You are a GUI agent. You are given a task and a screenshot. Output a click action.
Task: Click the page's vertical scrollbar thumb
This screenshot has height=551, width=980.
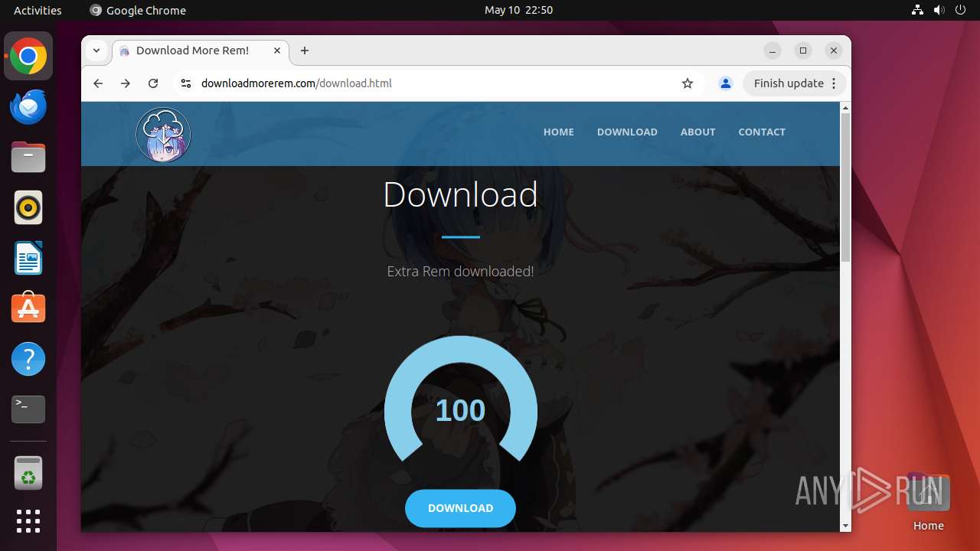pos(845,187)
